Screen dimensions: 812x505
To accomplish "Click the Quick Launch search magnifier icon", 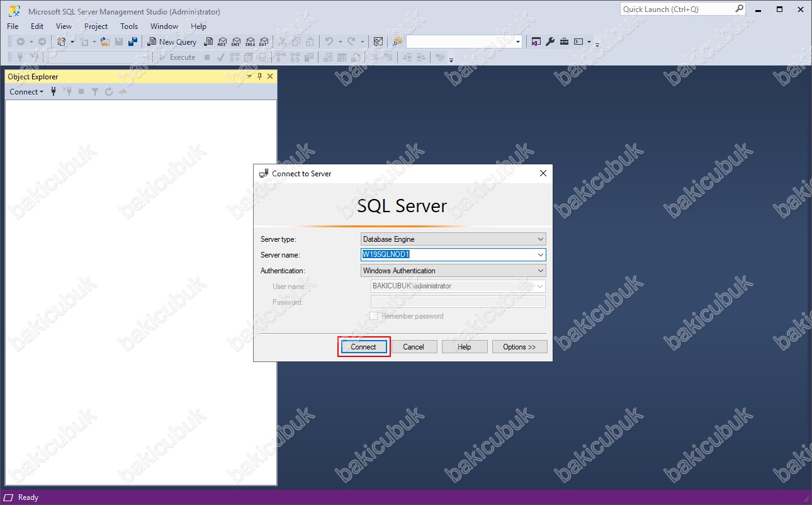I will (740, 9).
